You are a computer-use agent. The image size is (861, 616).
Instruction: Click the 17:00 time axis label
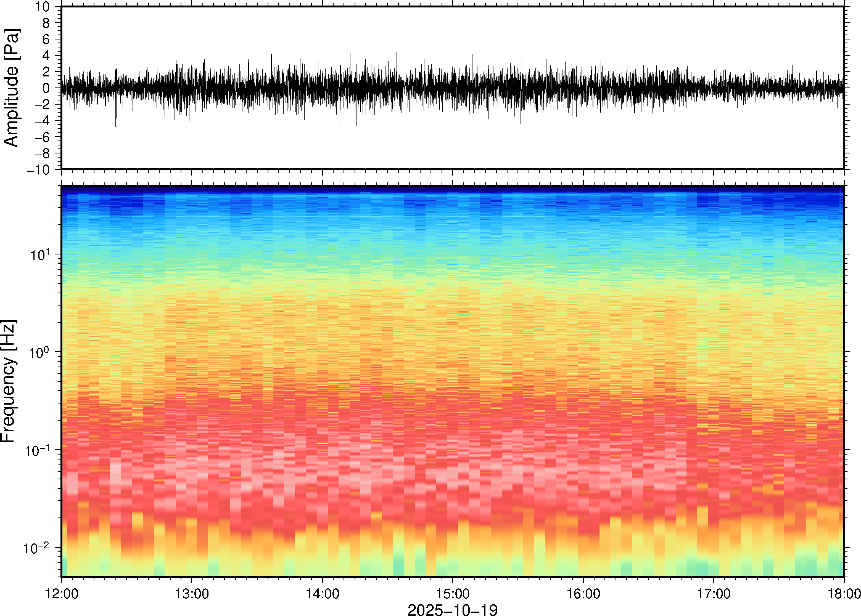(713, 594)
